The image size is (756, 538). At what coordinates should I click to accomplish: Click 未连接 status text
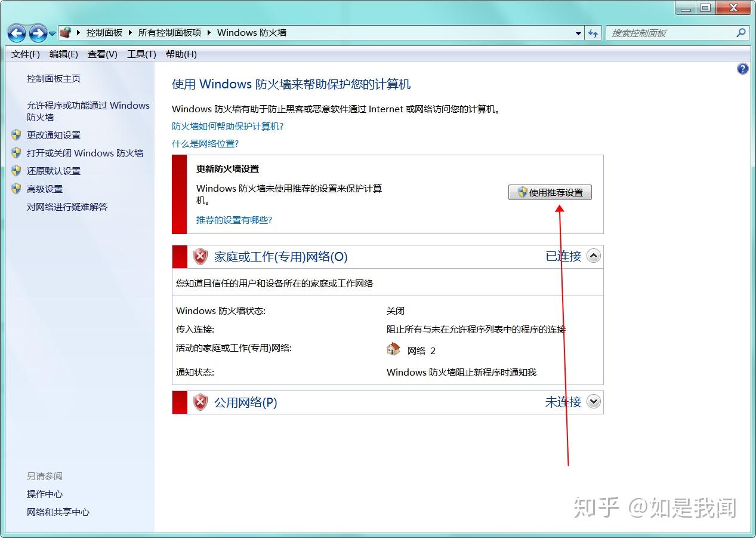[x=563, y=402]
